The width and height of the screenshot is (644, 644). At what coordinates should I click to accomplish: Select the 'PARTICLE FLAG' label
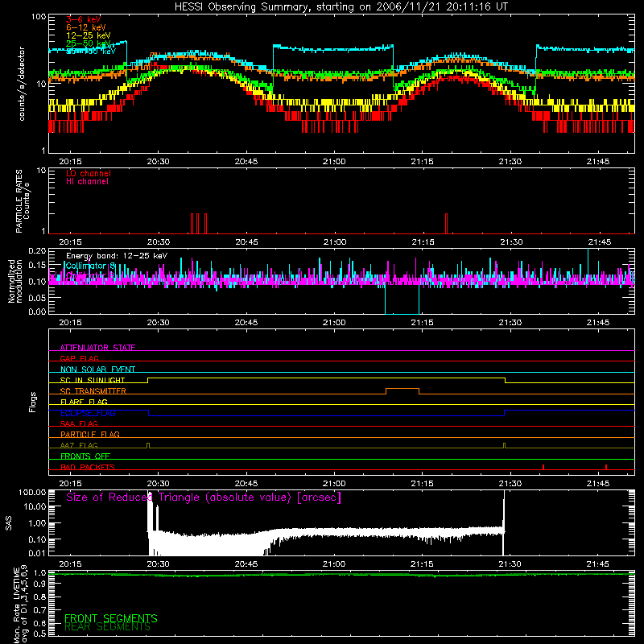[x=90, y=435]
